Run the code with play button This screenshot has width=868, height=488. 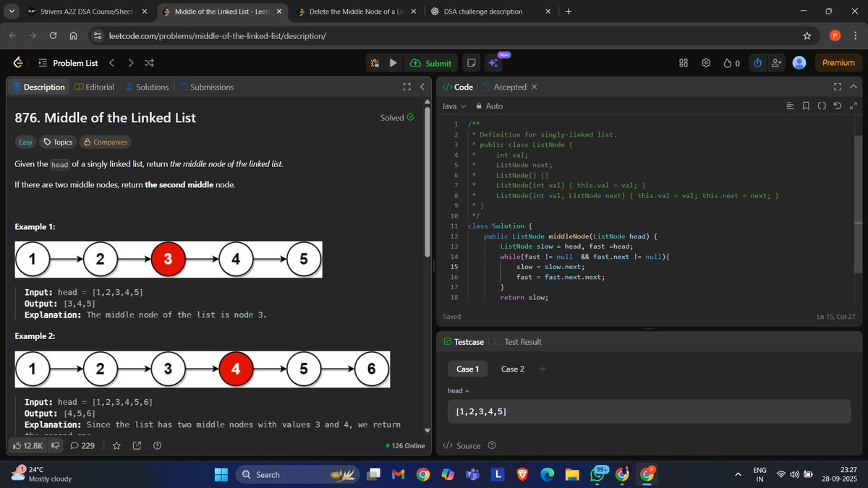393,63
